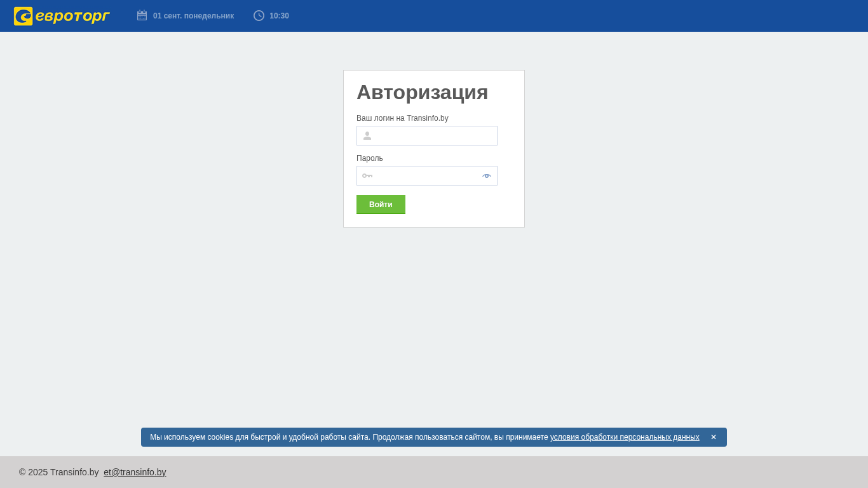Click the clock icon in header

click(259, 15)
